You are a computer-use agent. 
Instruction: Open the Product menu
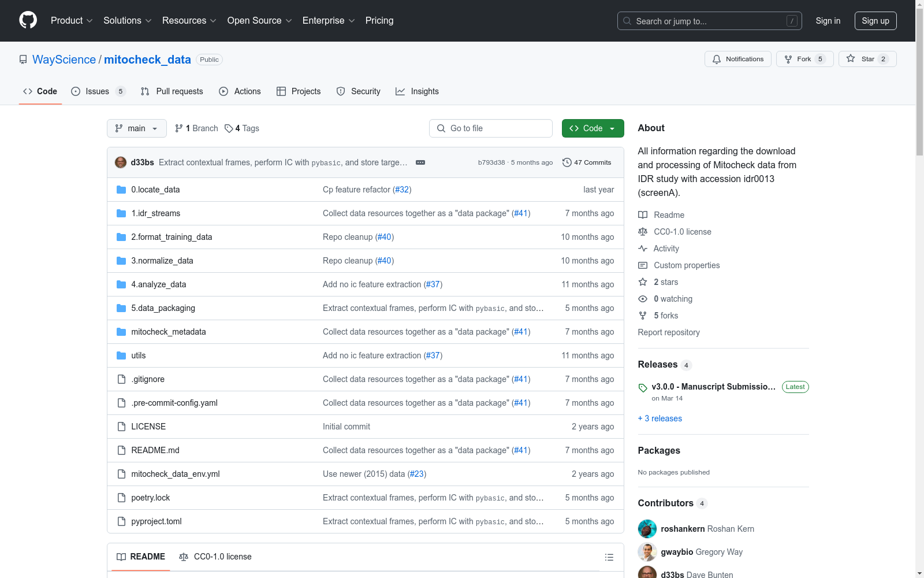(x=72, y=21)
